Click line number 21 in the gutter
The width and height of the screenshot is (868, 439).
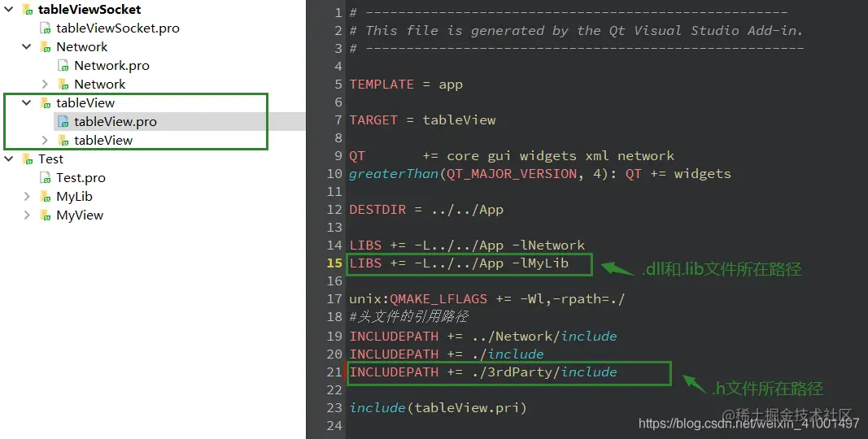tap(334, 372)
